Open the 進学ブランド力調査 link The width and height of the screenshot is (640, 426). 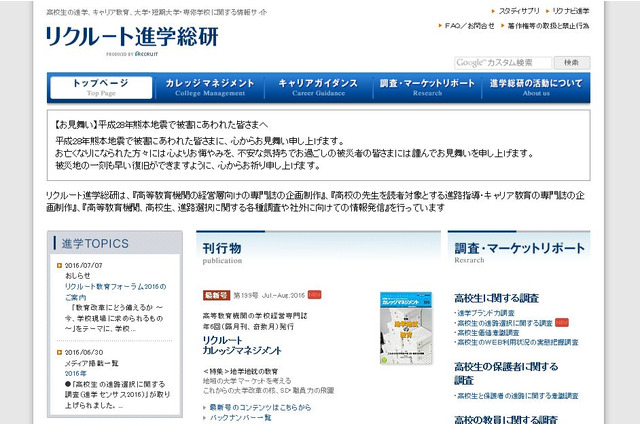pyautogui.click(x=486, y=313)
